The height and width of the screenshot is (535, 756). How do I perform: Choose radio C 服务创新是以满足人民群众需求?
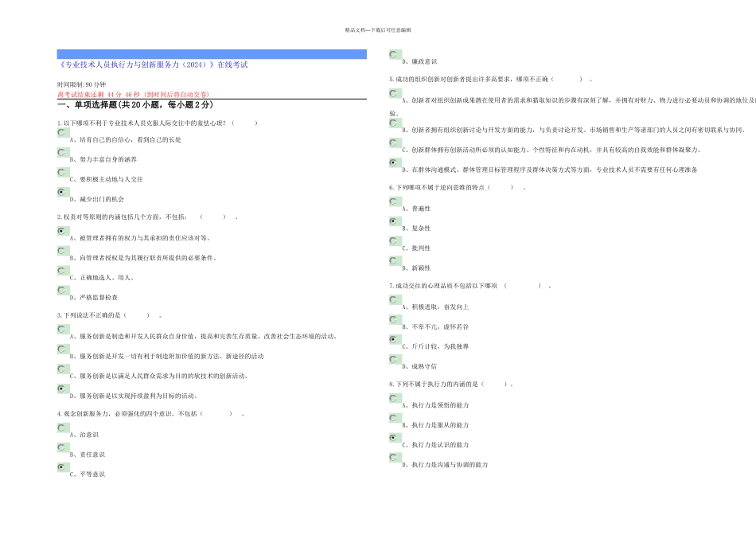click(61, 369)
